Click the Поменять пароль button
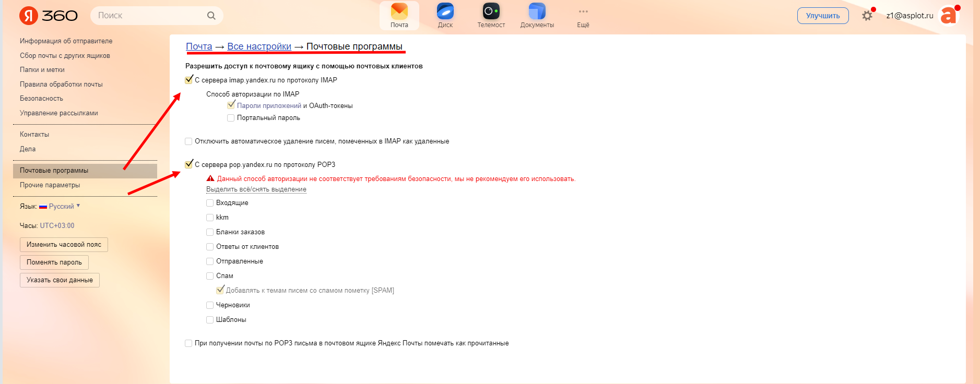Image resolution: width=980 pixels, height=384 pixels. (54, 262)
